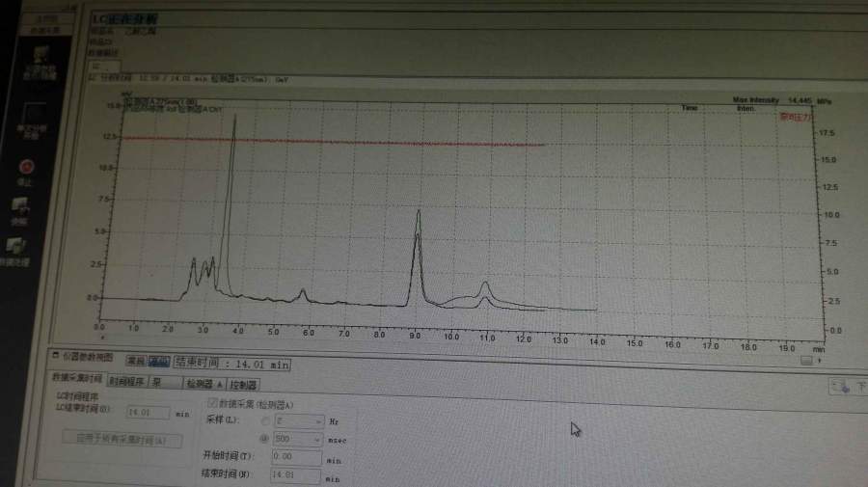Open the Hz sampling rate dropdown

(299, 421)
